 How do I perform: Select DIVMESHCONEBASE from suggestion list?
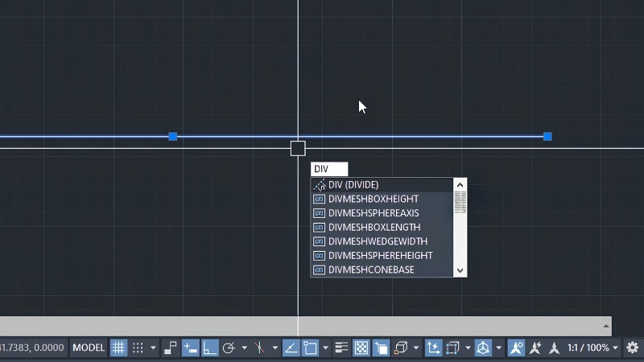click(x=382, y=269)
